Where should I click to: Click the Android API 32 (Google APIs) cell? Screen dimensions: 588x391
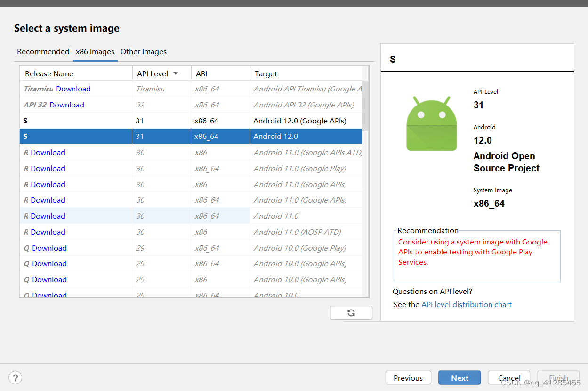pos(306,105)
